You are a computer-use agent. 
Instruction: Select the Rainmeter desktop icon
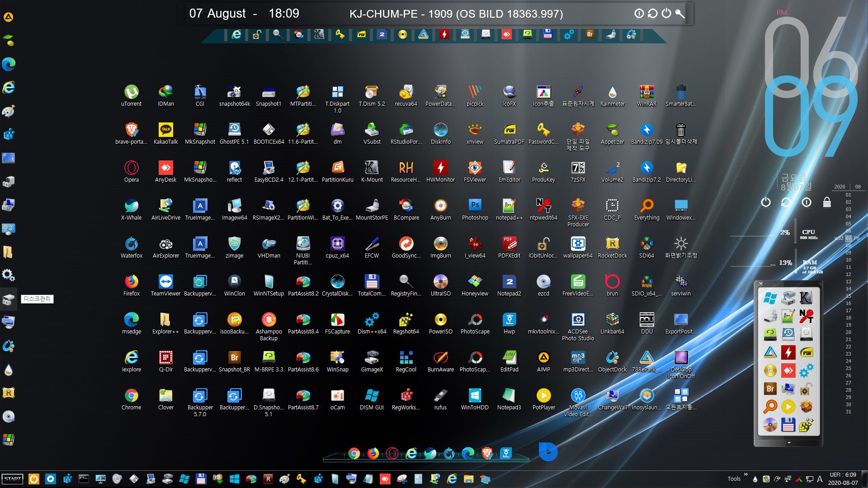click(612, 95)
